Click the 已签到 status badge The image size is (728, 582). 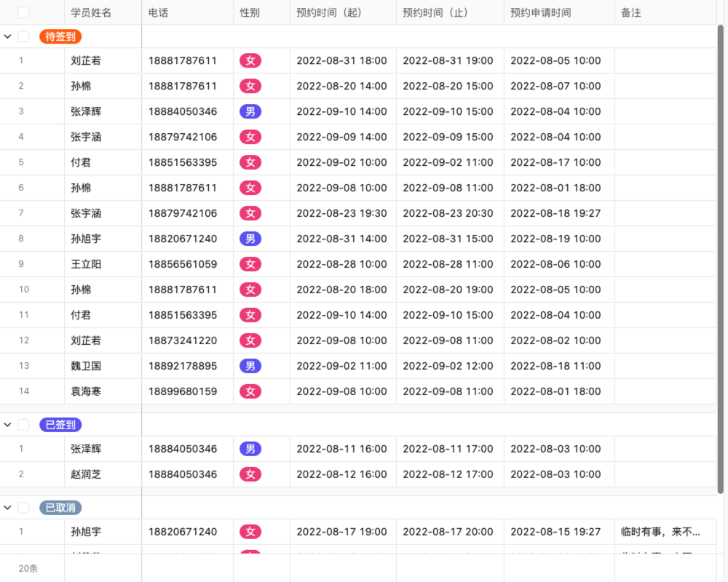[60, 423]
